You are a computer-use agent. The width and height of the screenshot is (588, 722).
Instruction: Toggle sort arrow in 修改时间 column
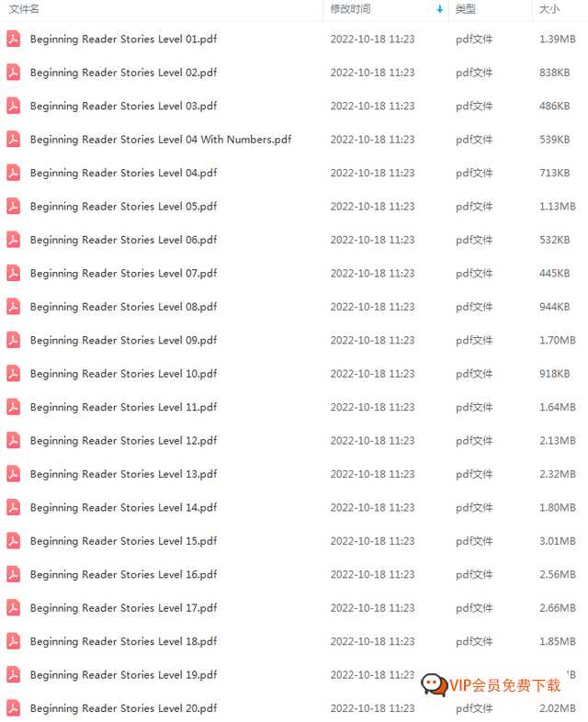pos(440,9)
